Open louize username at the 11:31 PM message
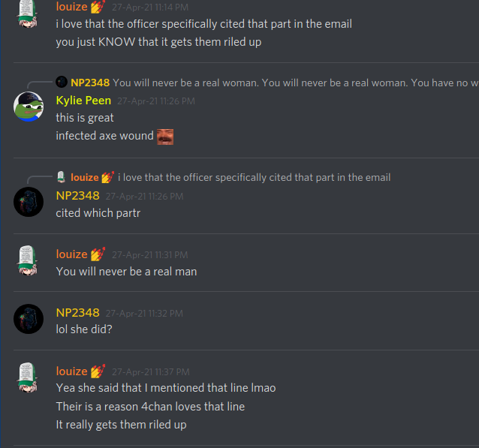The height and width of the screenshot is (448, 479). (72, 254)
